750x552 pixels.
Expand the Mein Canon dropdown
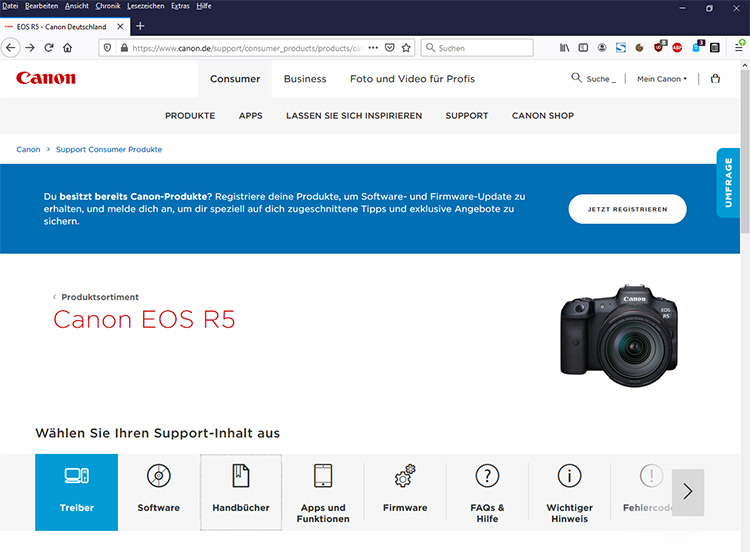pos(662,79)
